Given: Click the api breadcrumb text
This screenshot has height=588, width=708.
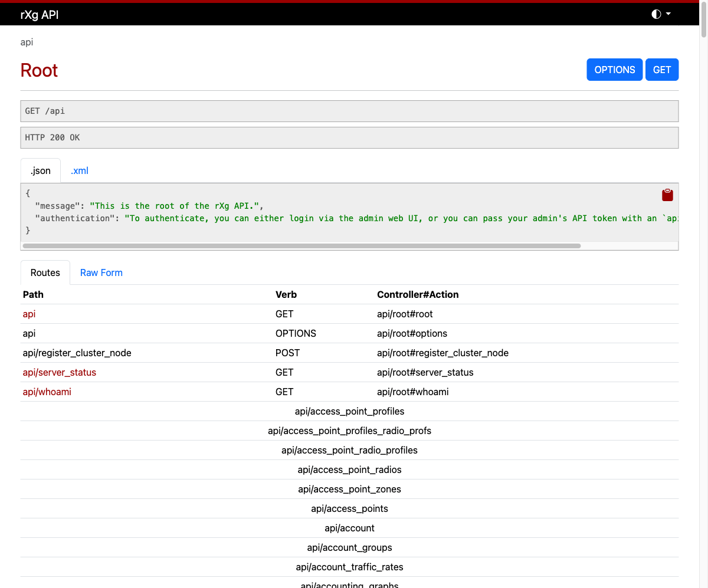Looking at the screenshot, I should (x=27, y=42).
